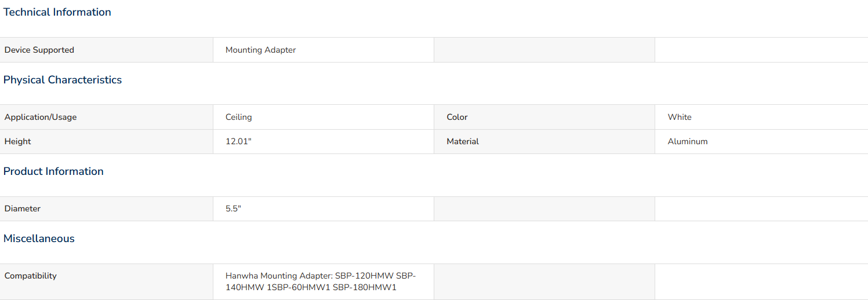Click the Application/Usage label

coord(41,117)
